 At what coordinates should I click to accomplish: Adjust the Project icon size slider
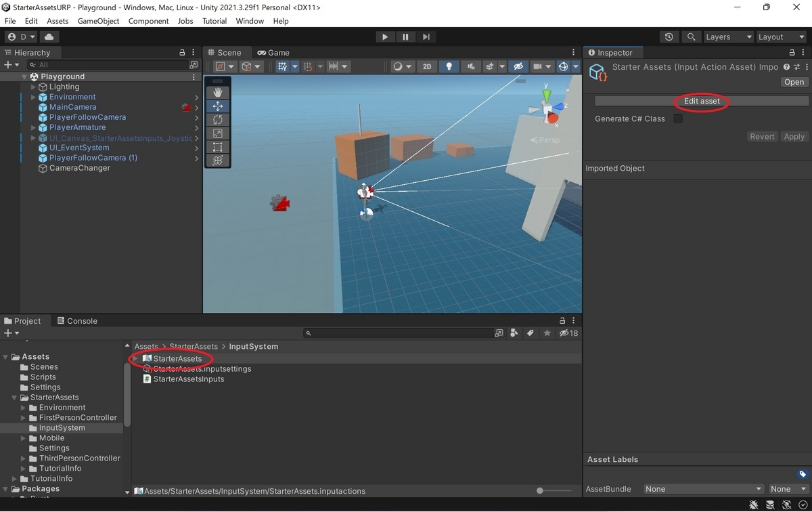point(540,490)
